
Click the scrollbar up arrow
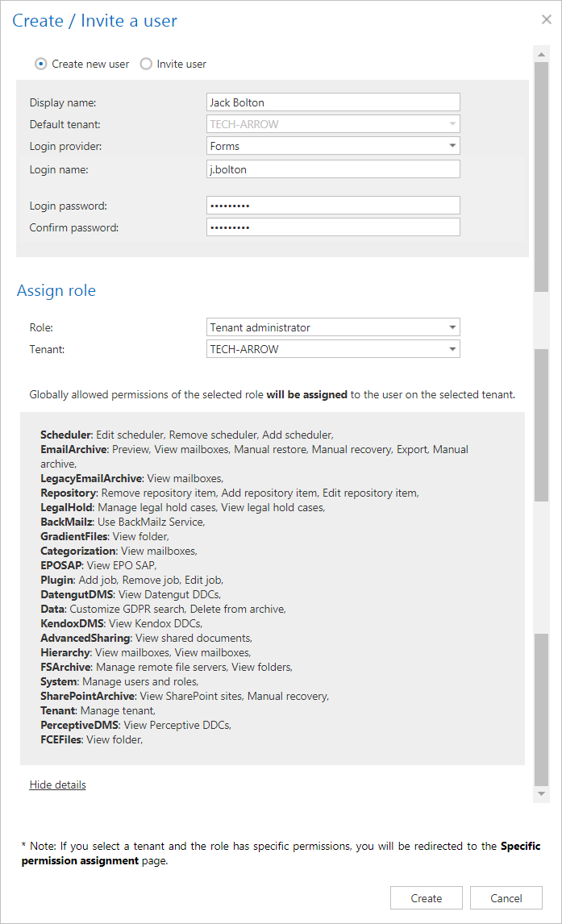click(x=541, y=52)
